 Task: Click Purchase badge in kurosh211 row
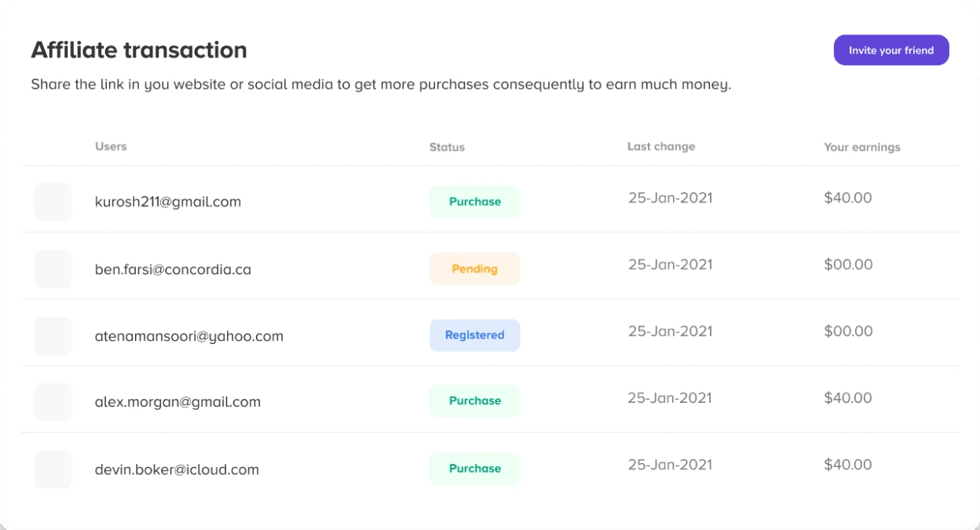pyautogui.click(x=474, y=202)
